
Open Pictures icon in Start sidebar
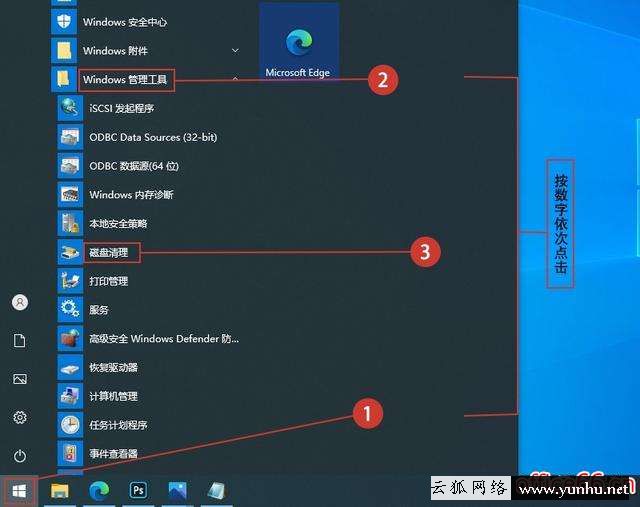[20, 379]
